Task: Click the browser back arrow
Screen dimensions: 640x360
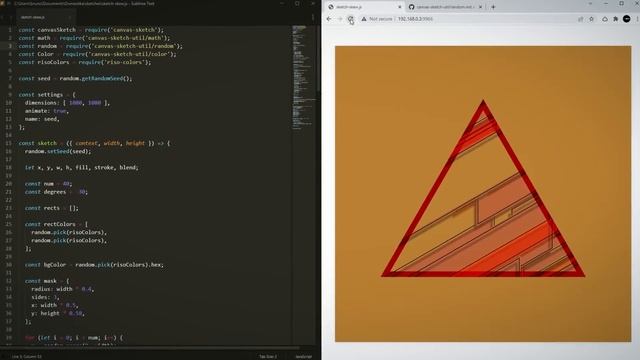Action: (x=329, y=19)
